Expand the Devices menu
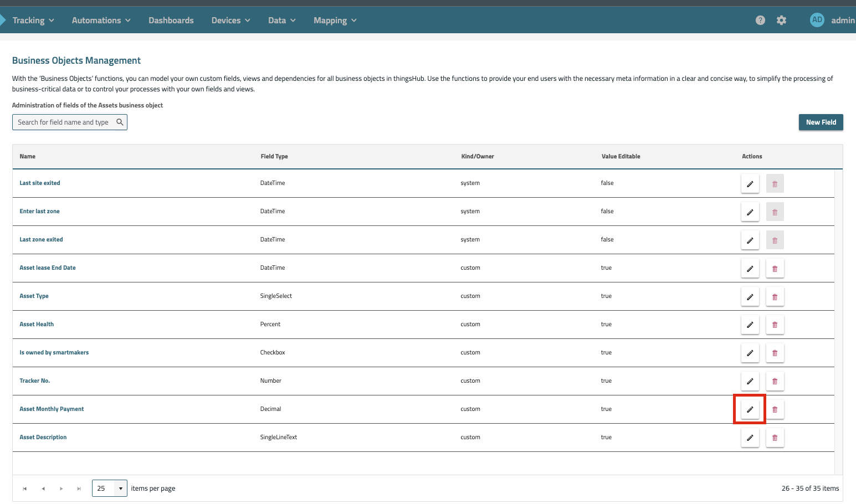This screenshot has width=856, height=504. pos(230,20)
